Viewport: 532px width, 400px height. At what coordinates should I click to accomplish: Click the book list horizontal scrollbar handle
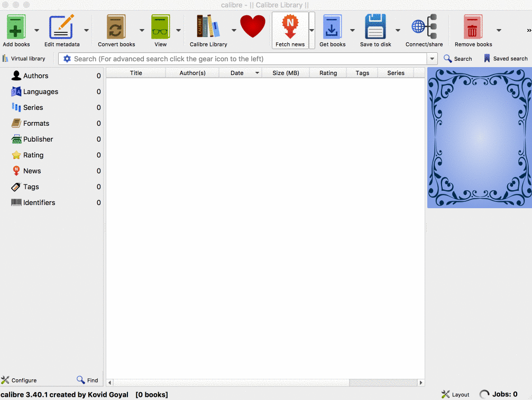click(x=231, y=383)
